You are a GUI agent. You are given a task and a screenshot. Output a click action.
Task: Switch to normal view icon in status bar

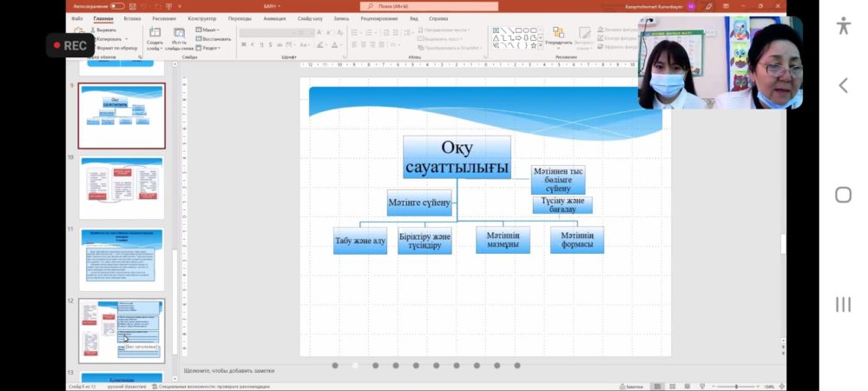658,387
